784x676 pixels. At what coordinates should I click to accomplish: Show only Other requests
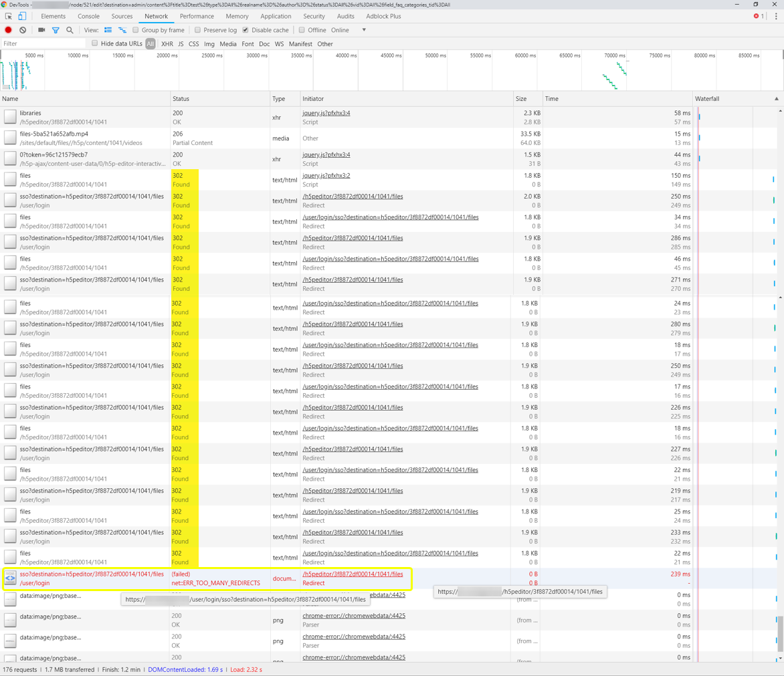tap(325, 44)
